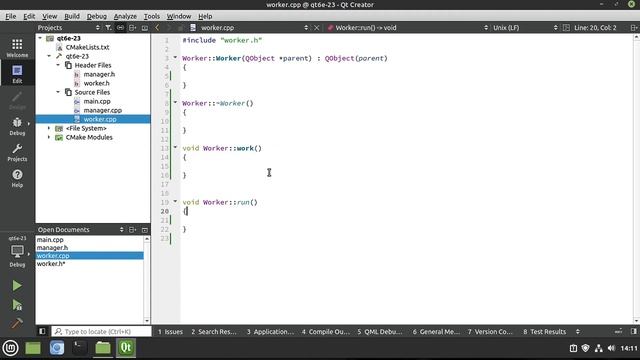Collapse the Source Files folder
This screenshot has height=360, width=640.
click(58, 92)
